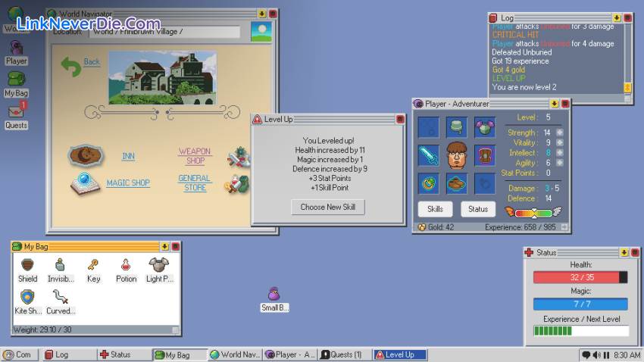Click the red Health bar
644x362 pixels.
click(580, 277)
